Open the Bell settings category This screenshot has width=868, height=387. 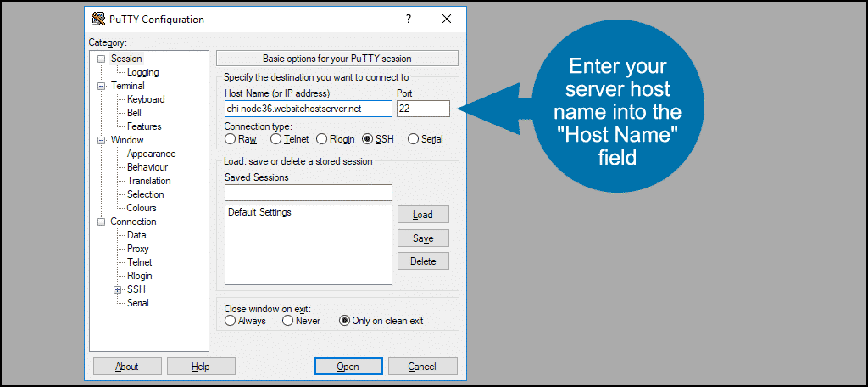coord(134,113)
